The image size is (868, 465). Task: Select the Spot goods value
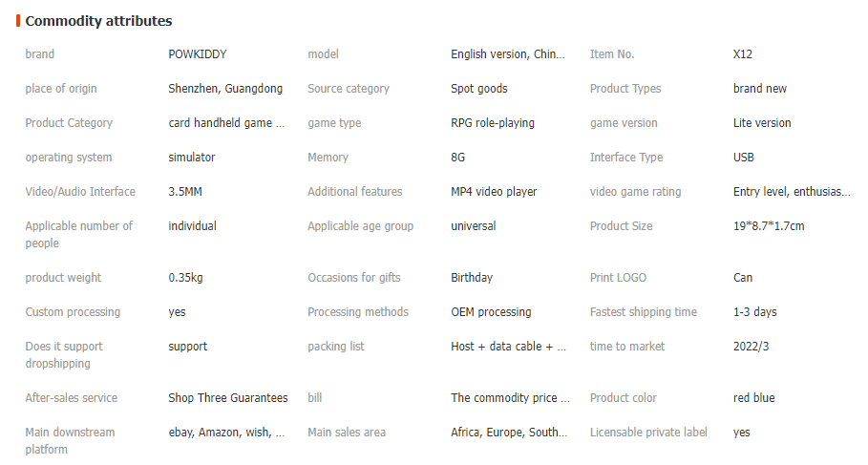(478, 89)
